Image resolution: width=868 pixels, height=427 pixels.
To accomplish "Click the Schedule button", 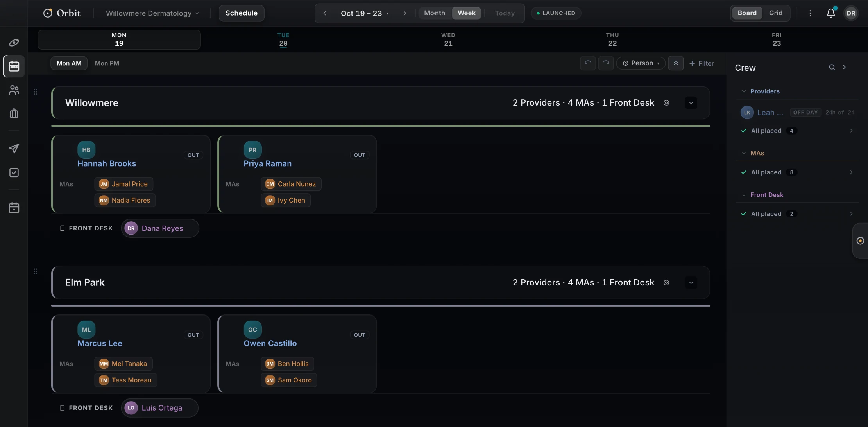I will tap(241, 13).
